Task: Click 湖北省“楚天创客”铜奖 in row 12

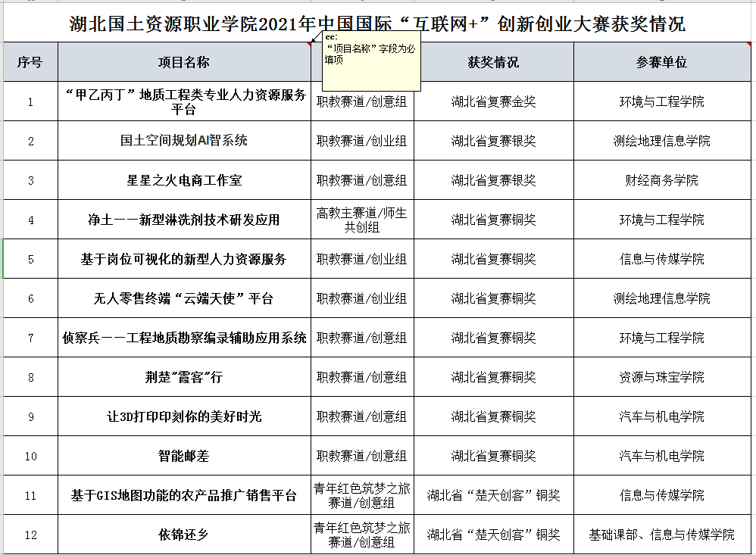Action: coord(494,535)
